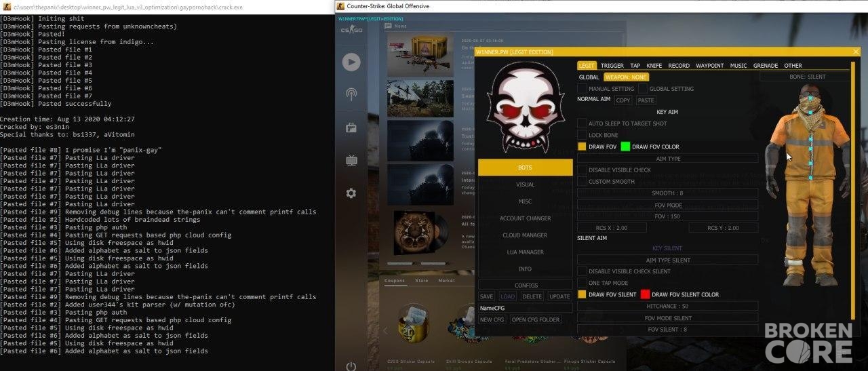The width and height of the screenshot is (868, 371).
Task: Click the SAVE config button
Action: coord(486,296)
